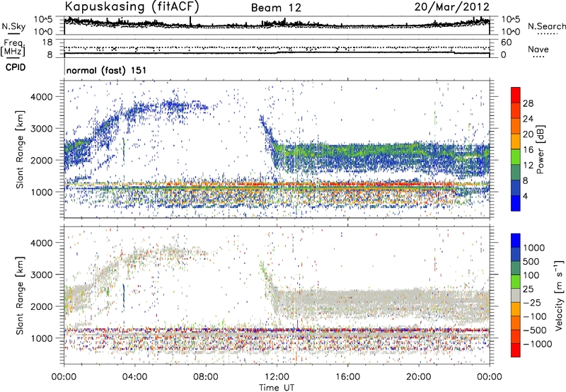Click the 1000 tick on velocity colorbar

point(534,248)
